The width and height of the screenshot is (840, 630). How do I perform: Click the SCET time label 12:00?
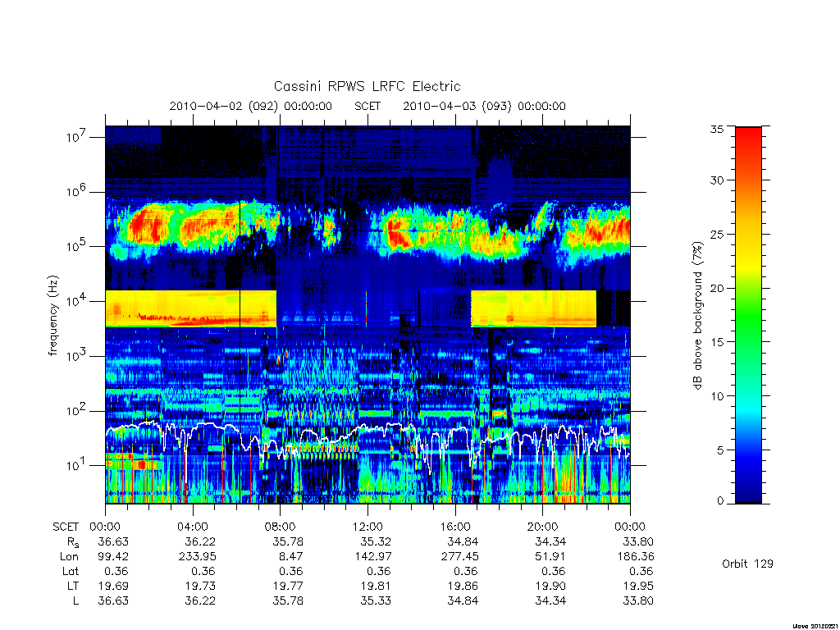pyautogui.click(x=367, y=527)
